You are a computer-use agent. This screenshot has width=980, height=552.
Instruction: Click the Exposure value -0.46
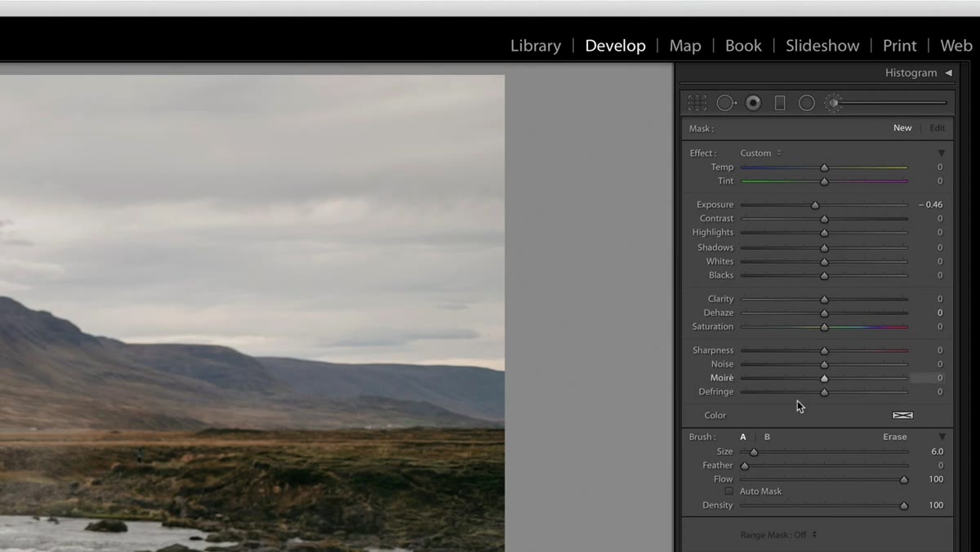coord(930,205)
